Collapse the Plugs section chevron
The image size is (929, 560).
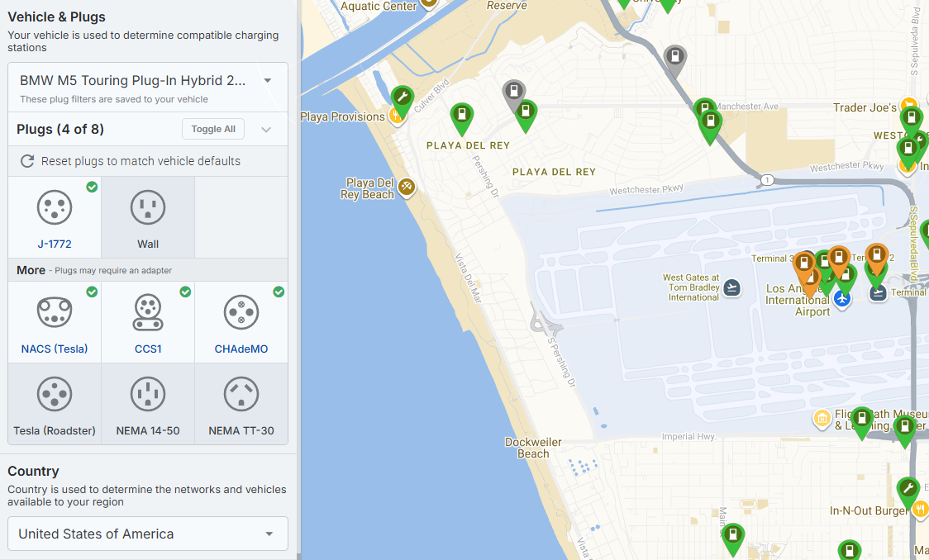266,130
